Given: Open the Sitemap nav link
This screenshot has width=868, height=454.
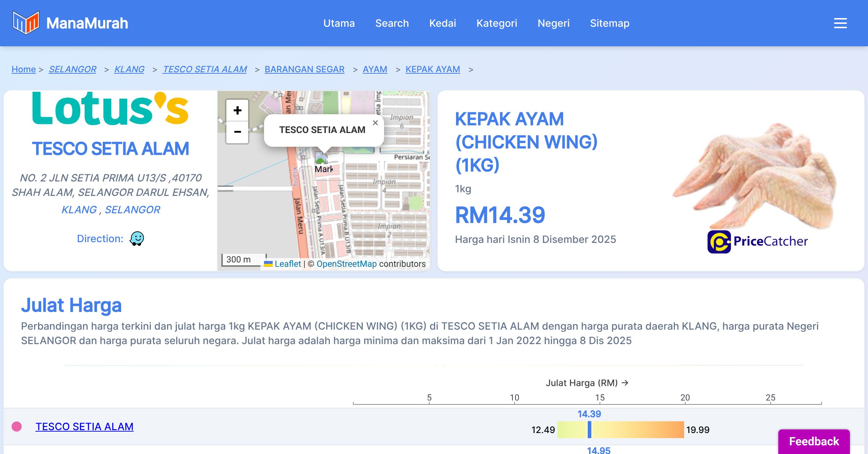Looking at the screenshot, I should 609,23.
